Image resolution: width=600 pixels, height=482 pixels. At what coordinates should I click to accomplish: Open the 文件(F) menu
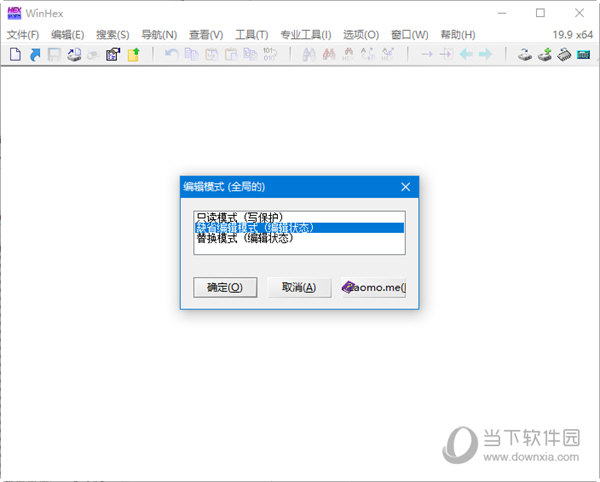[23, 35]
